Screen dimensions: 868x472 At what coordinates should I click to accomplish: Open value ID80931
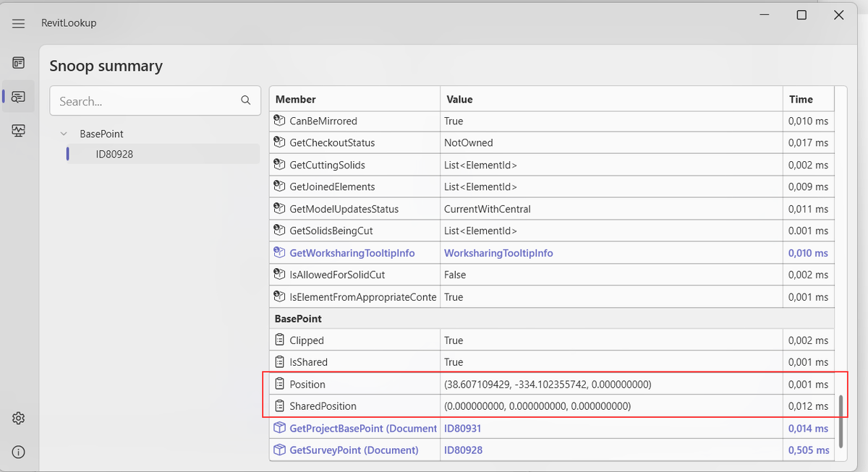click(x=463, y=428)
